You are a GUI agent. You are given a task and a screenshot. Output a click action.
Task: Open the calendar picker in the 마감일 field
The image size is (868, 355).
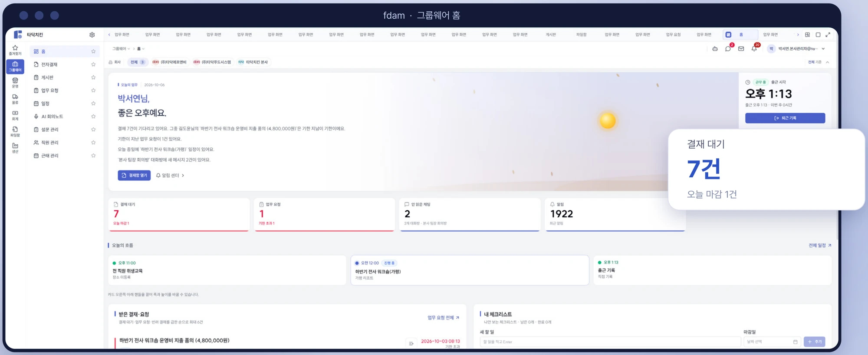[795, 342]
